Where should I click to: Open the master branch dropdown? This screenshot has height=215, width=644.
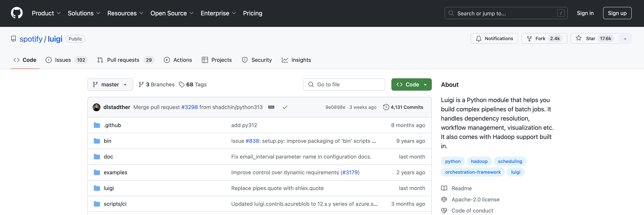pyautogui.click(x=110, y=85)
